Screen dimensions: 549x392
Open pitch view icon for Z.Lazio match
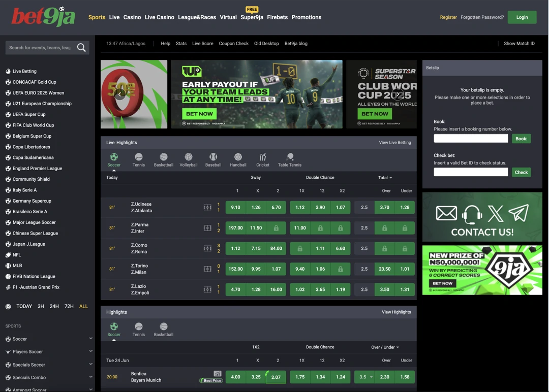[x=207, y=289]
